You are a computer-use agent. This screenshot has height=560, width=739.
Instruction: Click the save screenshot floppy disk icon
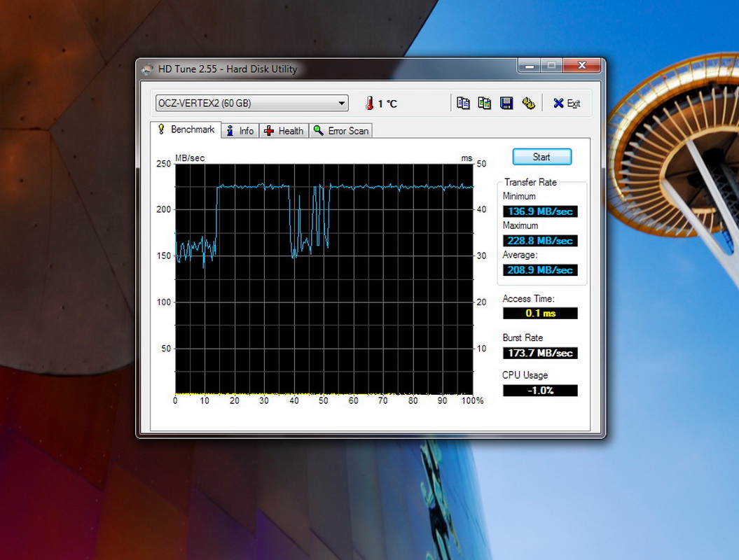506,103
